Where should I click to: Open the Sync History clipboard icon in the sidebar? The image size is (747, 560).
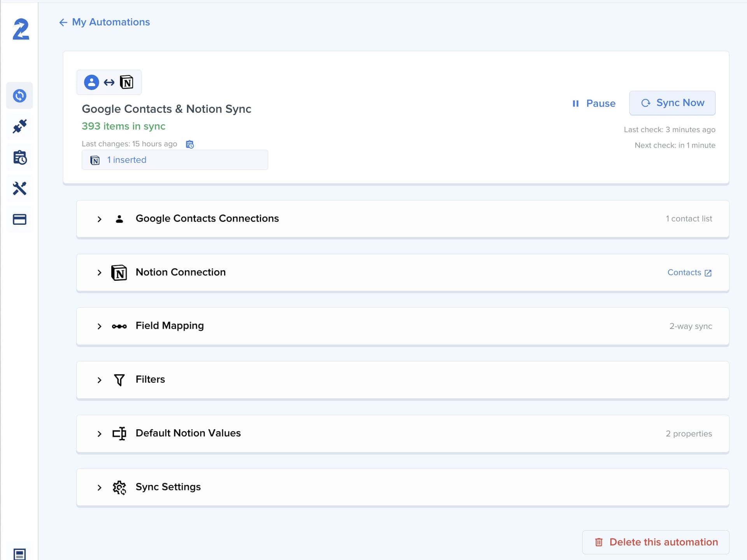point(19,157)
